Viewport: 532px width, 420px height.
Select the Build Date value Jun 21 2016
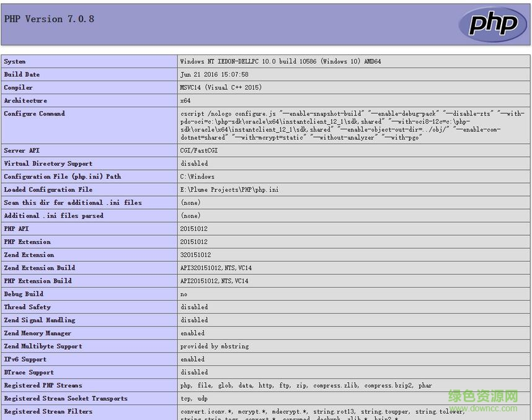click(x=214, y=74)
